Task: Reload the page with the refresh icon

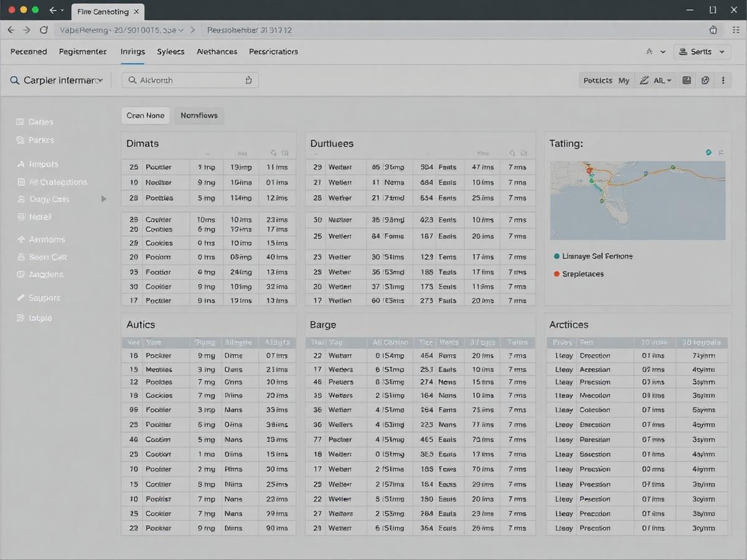Action: (x=44, y=30)
